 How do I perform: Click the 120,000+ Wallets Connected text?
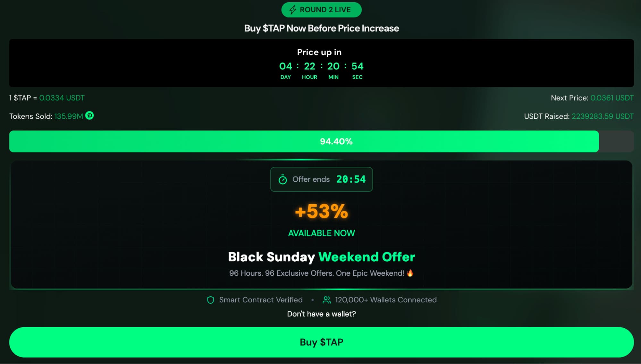(x=386, y=300)
